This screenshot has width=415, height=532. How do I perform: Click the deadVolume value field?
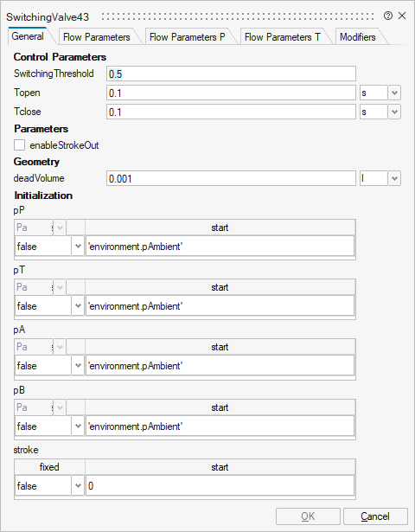tap(231, 178)
